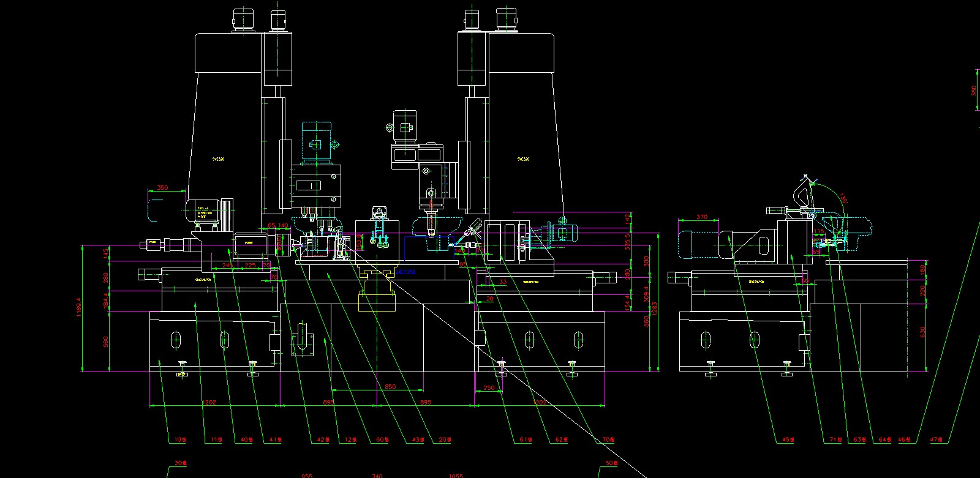Select the 1169.4 overall height dimension
The width and height of the screenshot is (980, 478).
click(x=78, y=308)
